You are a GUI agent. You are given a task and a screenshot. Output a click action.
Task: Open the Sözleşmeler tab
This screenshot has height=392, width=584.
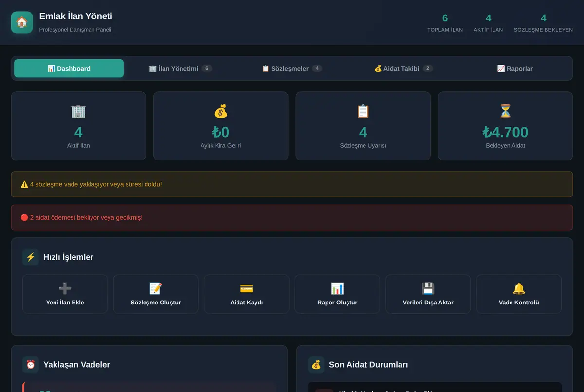click(x=292, y=69)
